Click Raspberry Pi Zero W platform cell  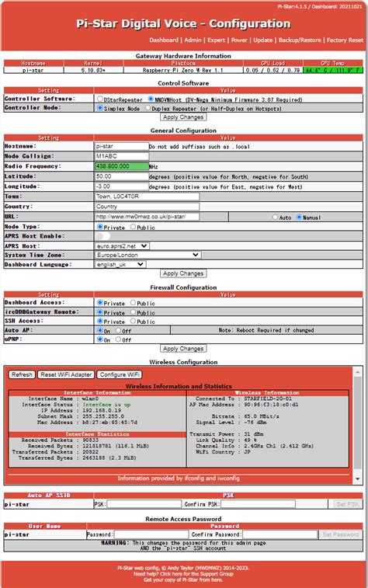[183, 70]
